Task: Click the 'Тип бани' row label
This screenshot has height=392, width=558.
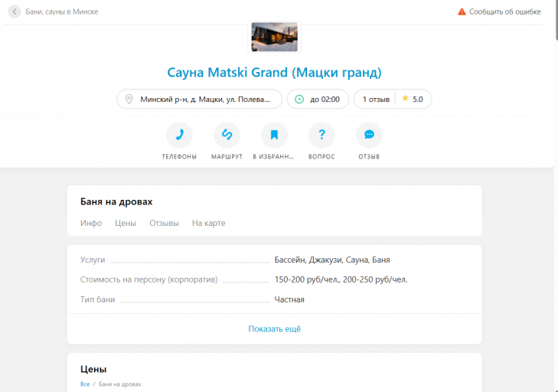Action: pyautogui.click(x=97, y=299)
